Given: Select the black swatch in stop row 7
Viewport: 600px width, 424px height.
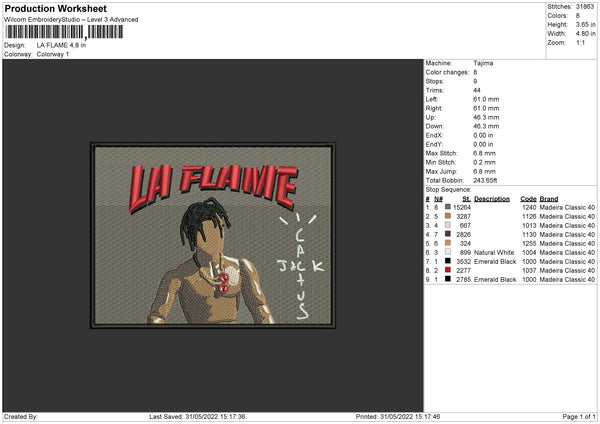Looking at the screenshot, I should 448,261.
